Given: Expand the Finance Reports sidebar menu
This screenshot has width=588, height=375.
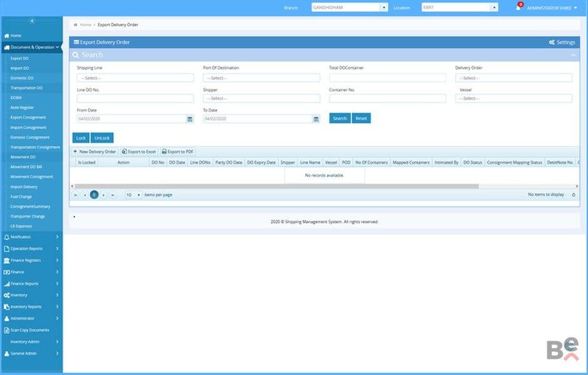Looking at the screenshot, I should tap(31, 284).
